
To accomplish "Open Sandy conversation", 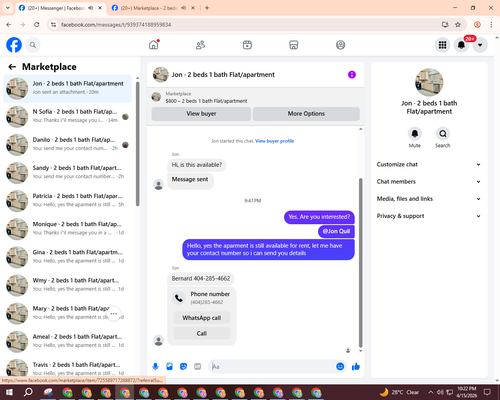I will click(67, 173).
